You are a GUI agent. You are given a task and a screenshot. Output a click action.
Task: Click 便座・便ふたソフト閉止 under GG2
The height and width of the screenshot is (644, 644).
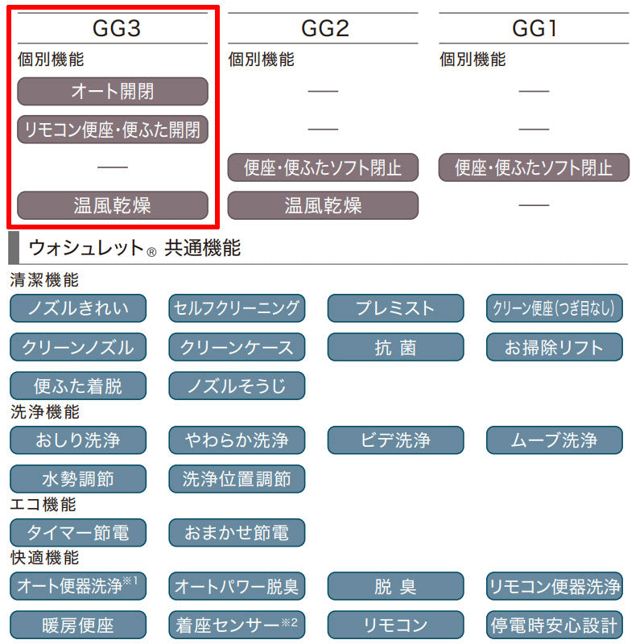pyautogui.click(x=323, y=167)
